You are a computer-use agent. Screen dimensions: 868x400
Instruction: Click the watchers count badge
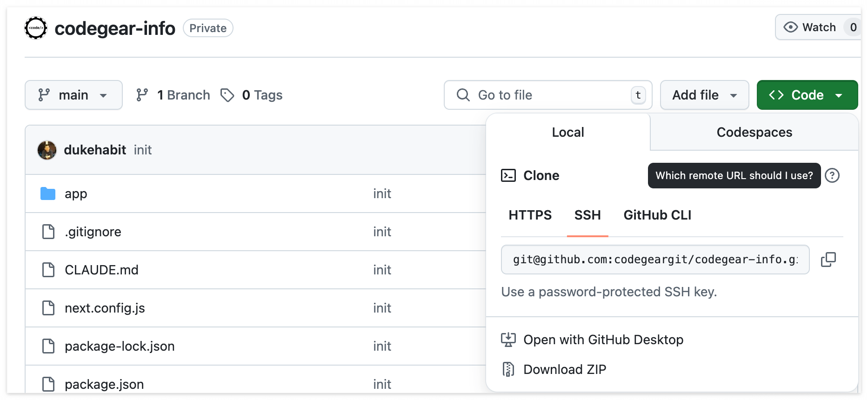pos(853,27)
